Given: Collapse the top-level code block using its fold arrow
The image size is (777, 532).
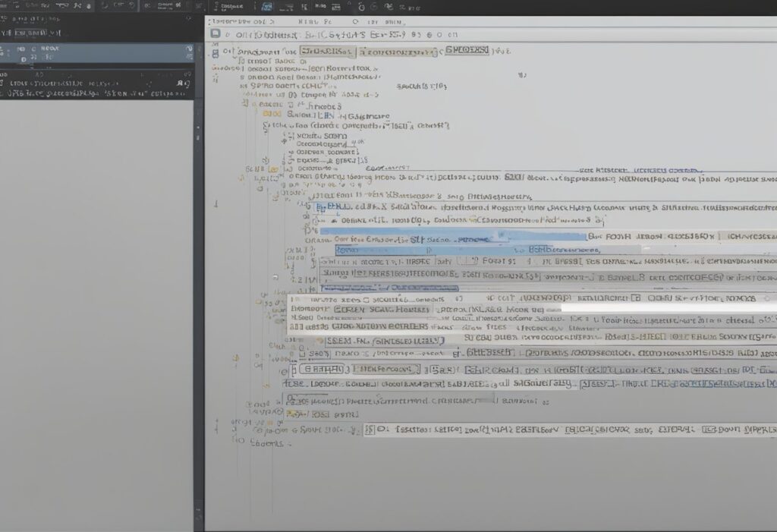Looking at the screenshot, I should (x=216, y=52).
